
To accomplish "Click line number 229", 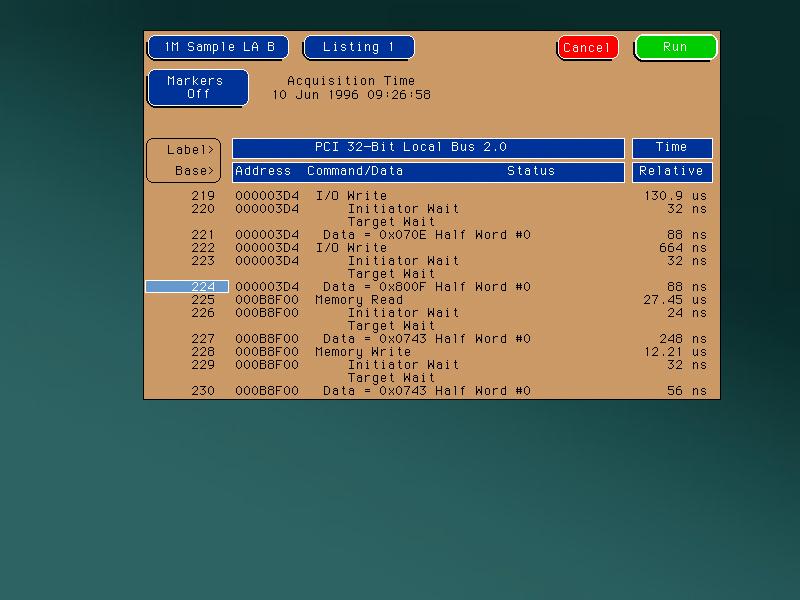I will [x=203, y=365].
